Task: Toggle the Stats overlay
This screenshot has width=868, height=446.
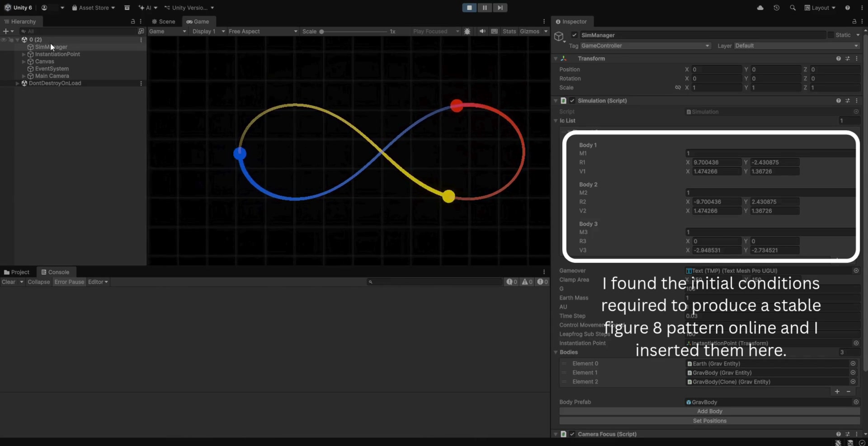Action: pyautogui.click(x=509, y=31)
